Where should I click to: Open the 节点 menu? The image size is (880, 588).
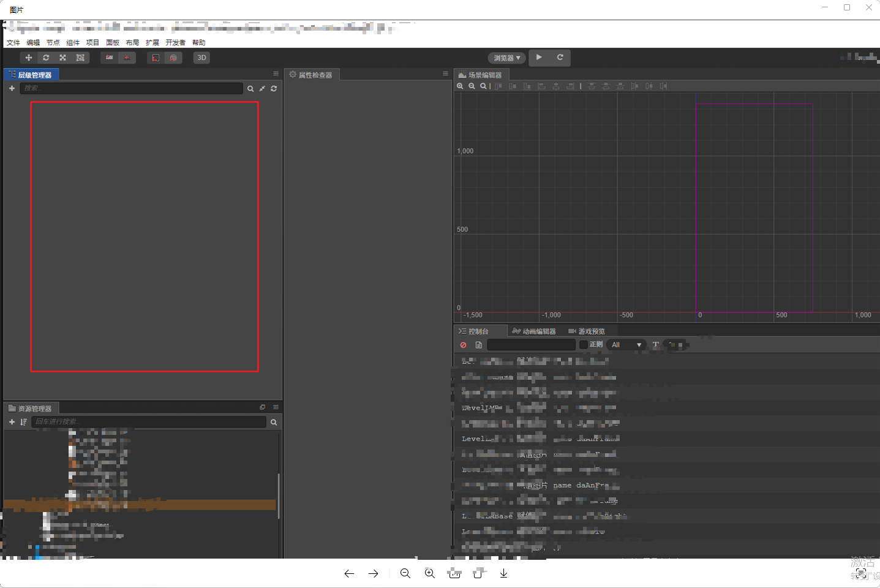53,43
